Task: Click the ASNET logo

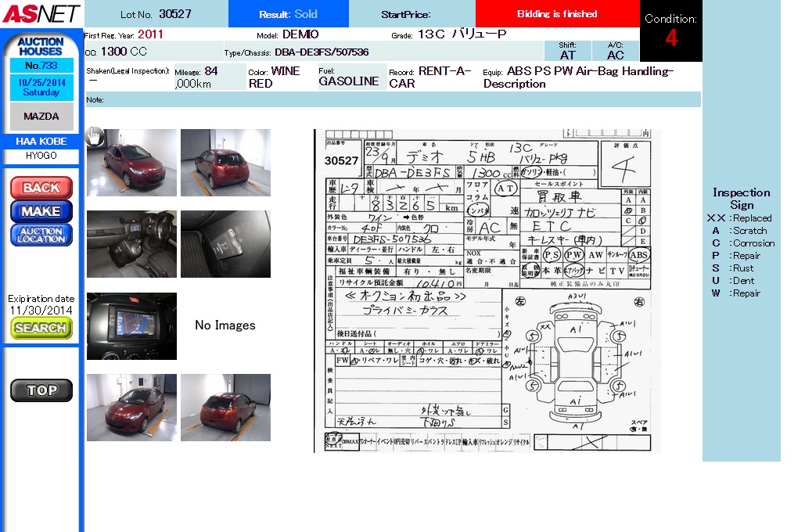Action: tap(41, 13)
